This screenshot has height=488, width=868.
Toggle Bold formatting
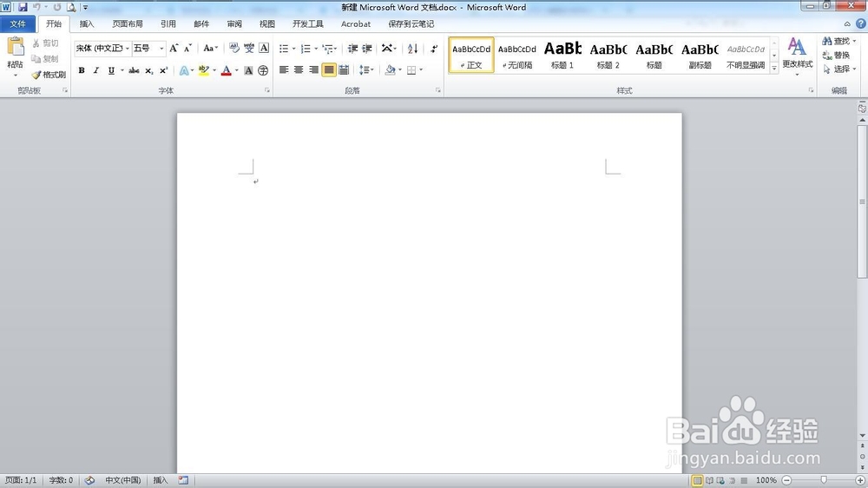tap(82, 70)
